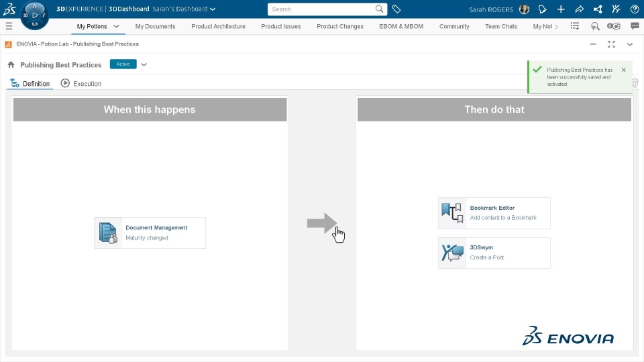Screen dimensions: 644x362
Task: Select the Community tab
Action: pyautogui.click(x=454, y=26)
